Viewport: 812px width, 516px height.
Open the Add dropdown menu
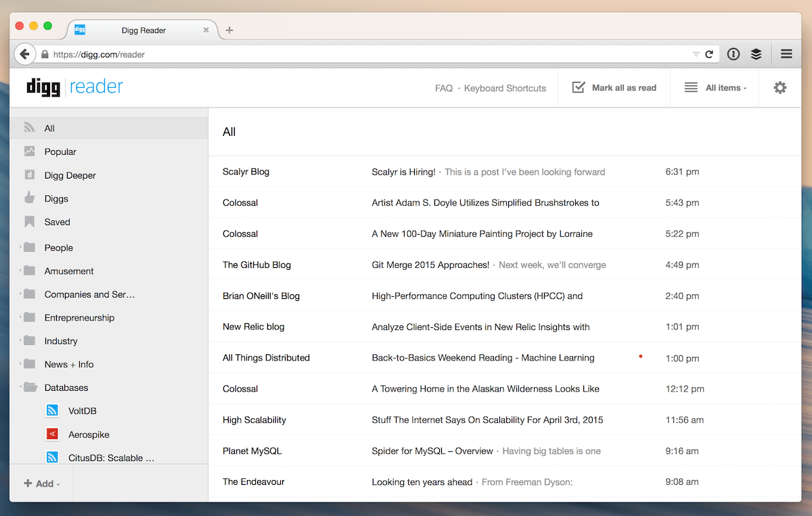(x=41, y=484)
